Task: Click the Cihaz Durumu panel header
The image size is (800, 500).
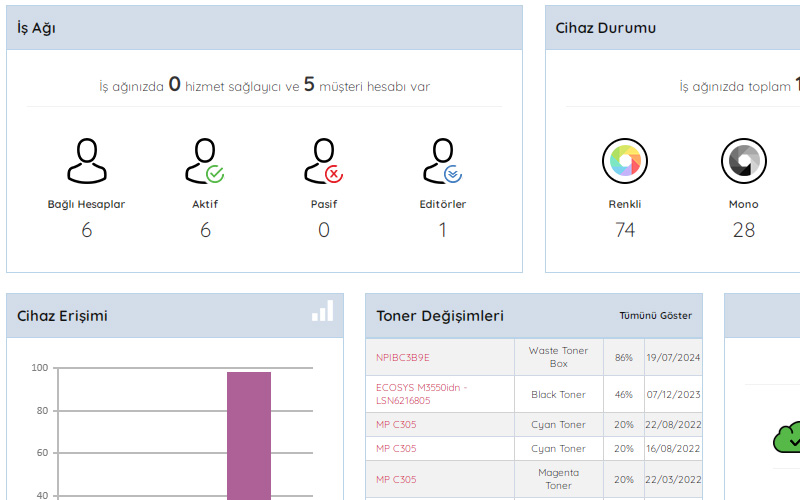Action: [672, 28]
